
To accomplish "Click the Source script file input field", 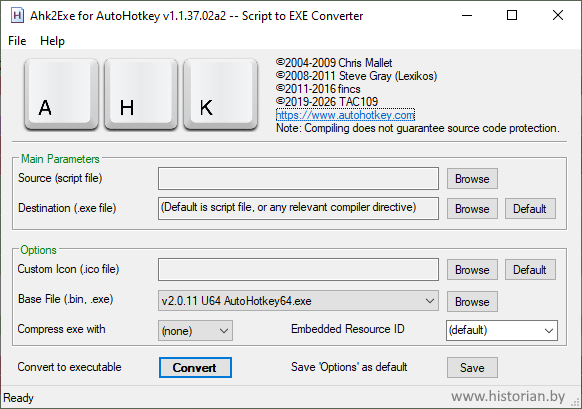I will (x=298, y=179).
